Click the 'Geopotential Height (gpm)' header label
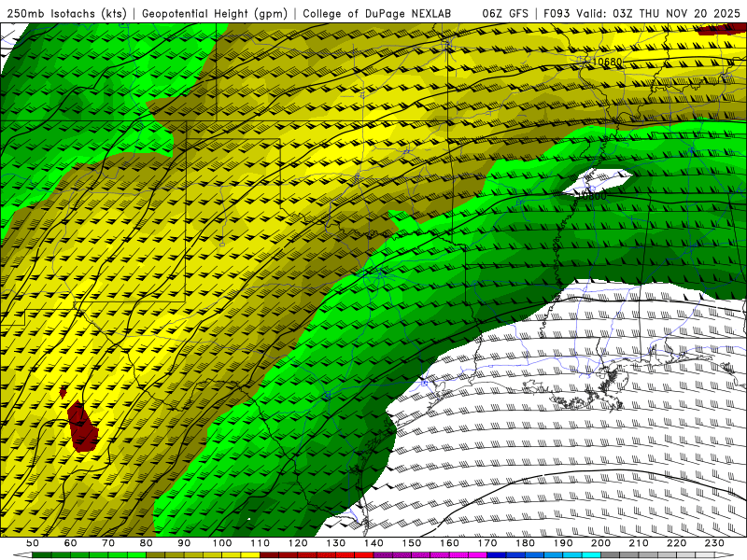This screenshot has width=747, height=560. [x=215, y=14]
